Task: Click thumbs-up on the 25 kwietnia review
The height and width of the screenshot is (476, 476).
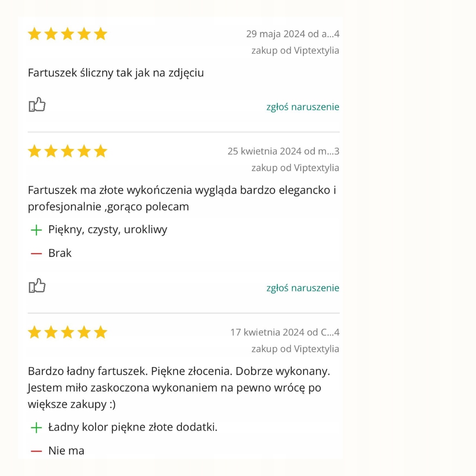Action: [37, 286]
